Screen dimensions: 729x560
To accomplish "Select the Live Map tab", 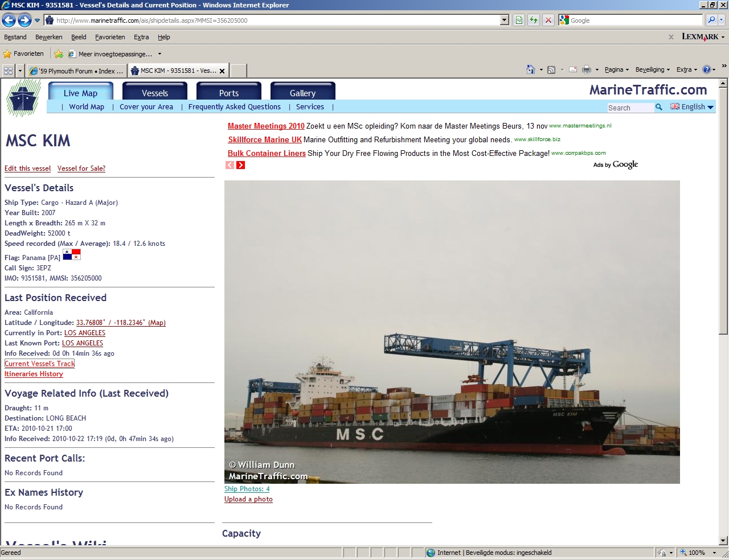I will 81,92.
